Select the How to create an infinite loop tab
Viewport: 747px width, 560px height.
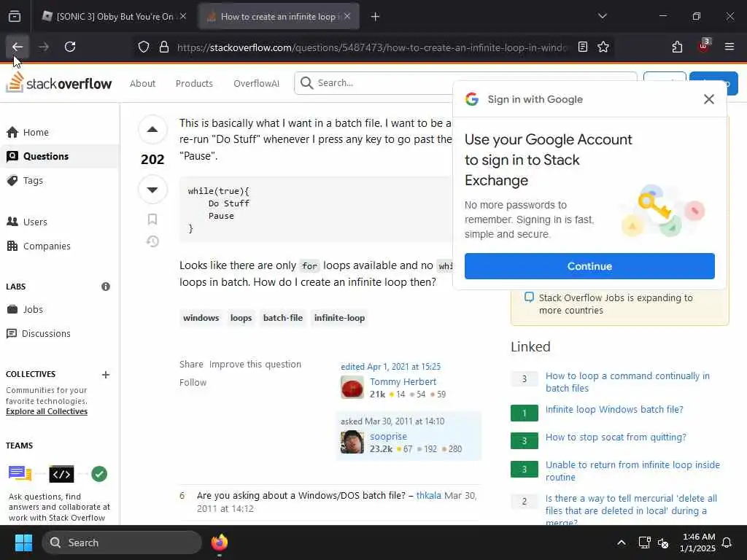point(279,17)
